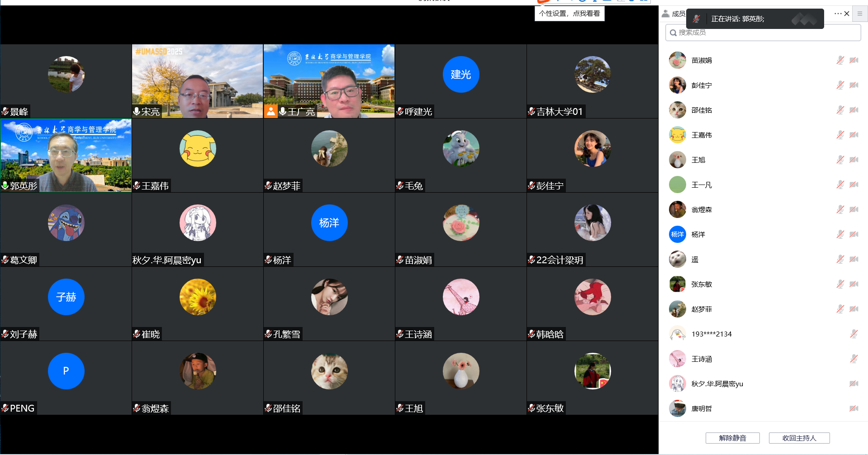Toggle microphone mute for 张东敏 in member list
This screenshot has height=455, width=868.
(x=840, y=284)
